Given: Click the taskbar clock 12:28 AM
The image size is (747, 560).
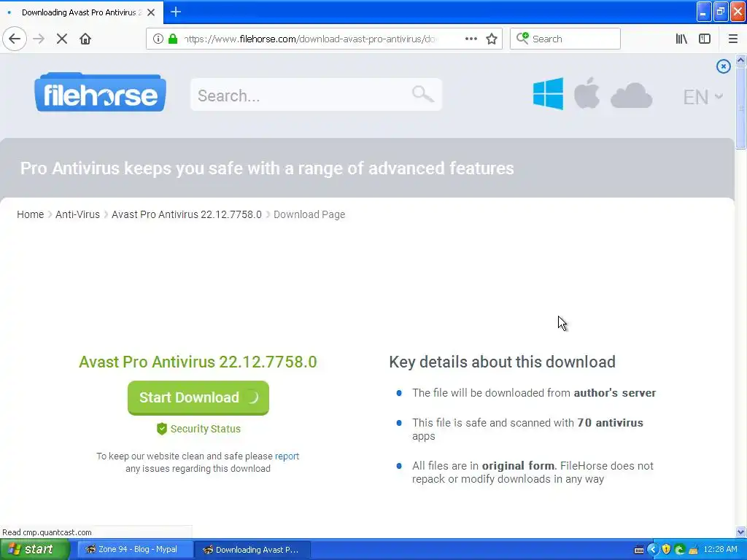Looking at the screenshot, I should click(720, 550).
